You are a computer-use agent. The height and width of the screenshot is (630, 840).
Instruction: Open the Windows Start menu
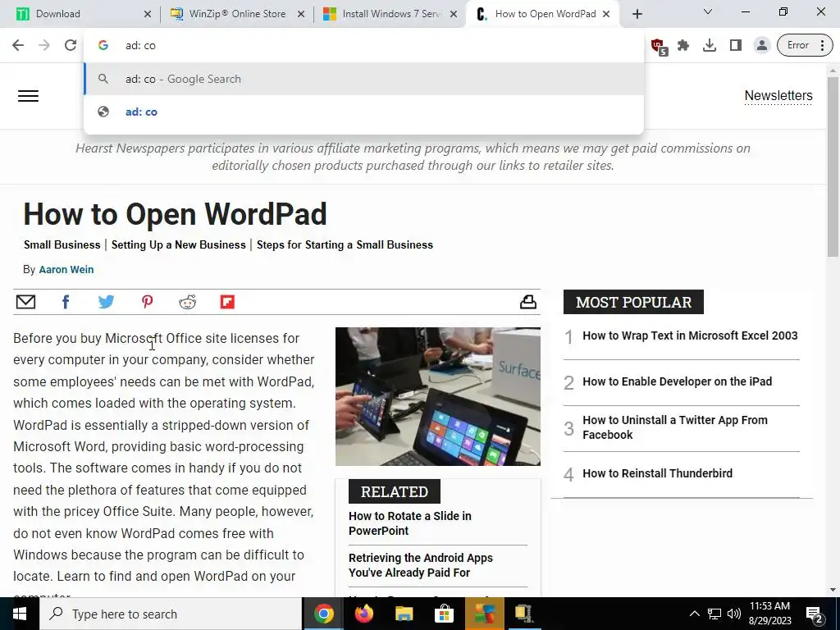click(20, 614)
